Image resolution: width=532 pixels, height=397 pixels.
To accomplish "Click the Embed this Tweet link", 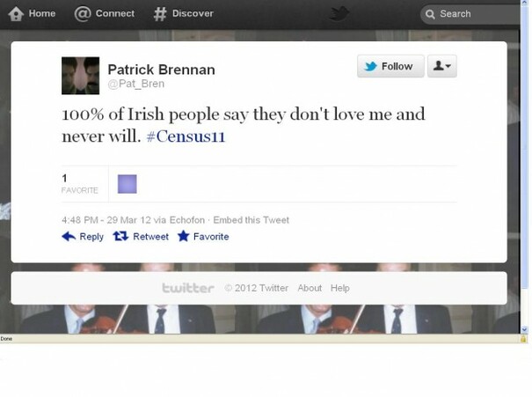I will point(251,220).
